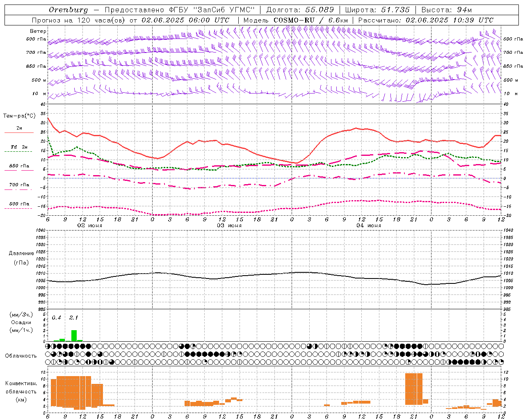Image resolution: width=525 pixels, height=420 pixels.
Task: Click '500 гПа' temperature legend entry
Action: pyautogui.click(x=19, y=204)
